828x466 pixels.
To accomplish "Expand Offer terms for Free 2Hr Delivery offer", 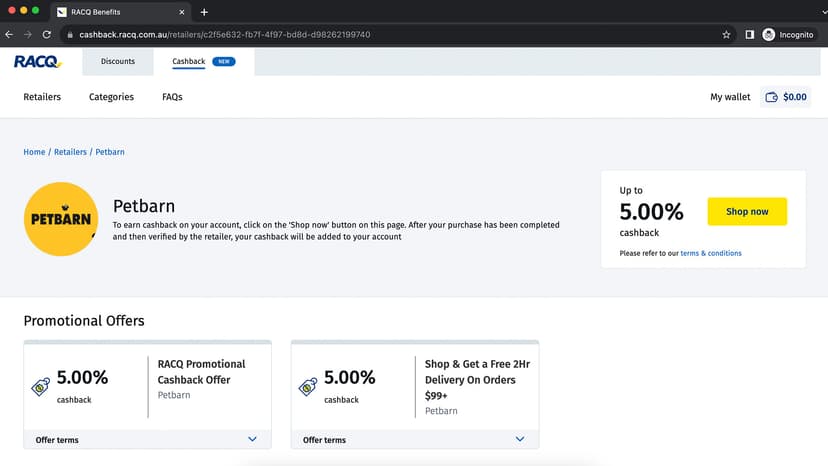I will pos(415,440).
